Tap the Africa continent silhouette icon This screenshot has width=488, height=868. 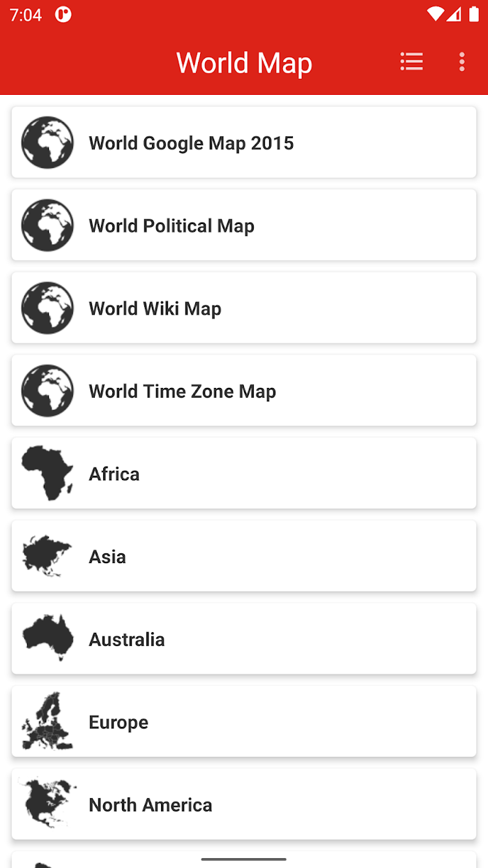pyautogui.click(x=47, y=474)
